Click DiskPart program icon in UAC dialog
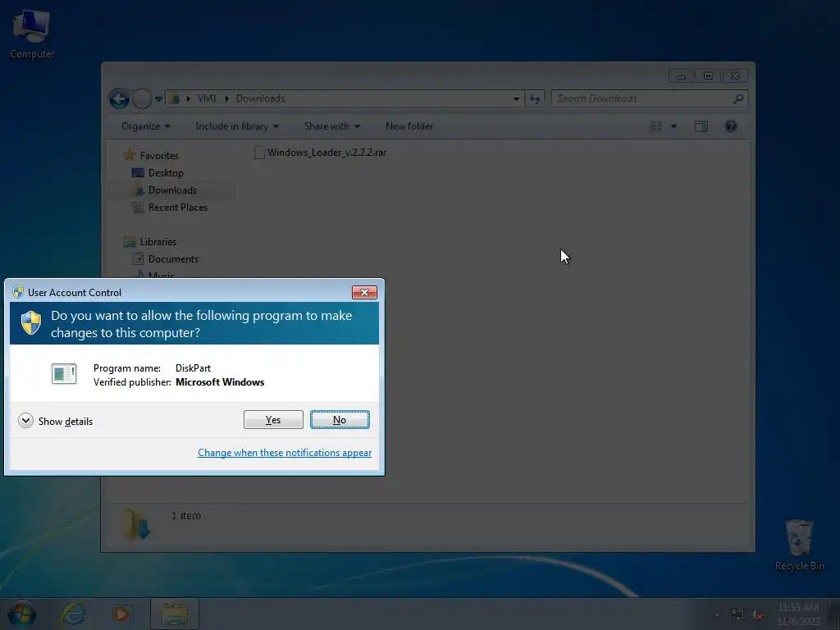Screen dimensions: 840x630 click(x=64, y=374)
